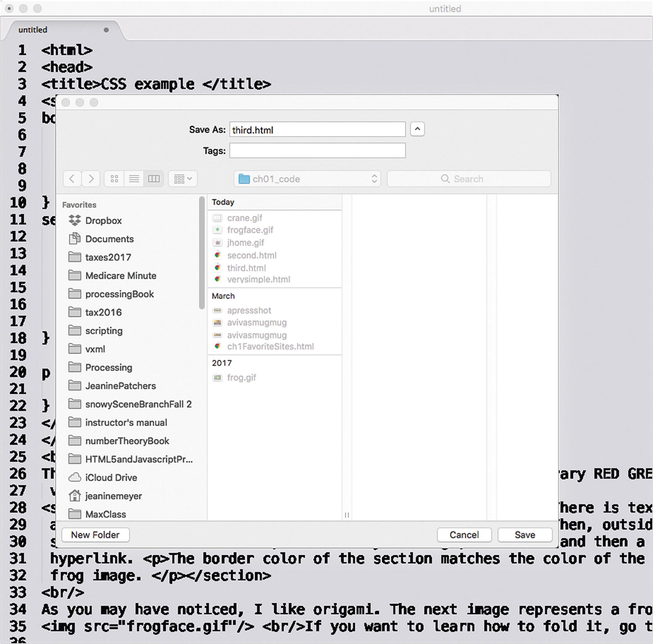Open Dropbox in Favorites sidebar
The image size is (653, 644).
(103, 221)
